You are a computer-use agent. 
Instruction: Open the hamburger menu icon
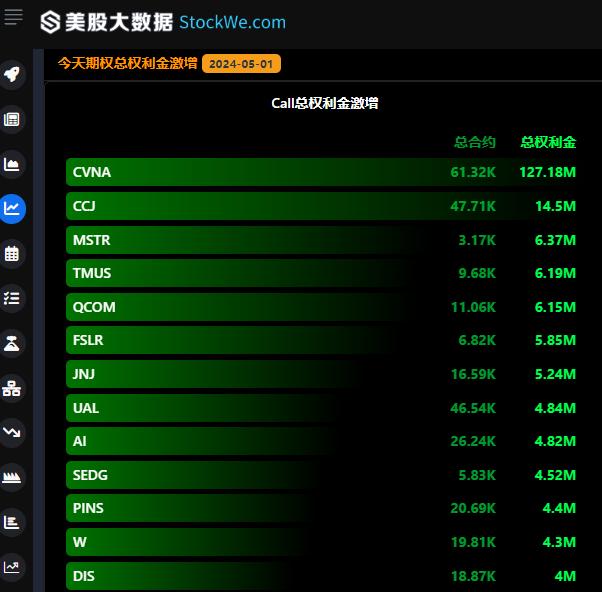pyautogui.click(x=13, y=18)
